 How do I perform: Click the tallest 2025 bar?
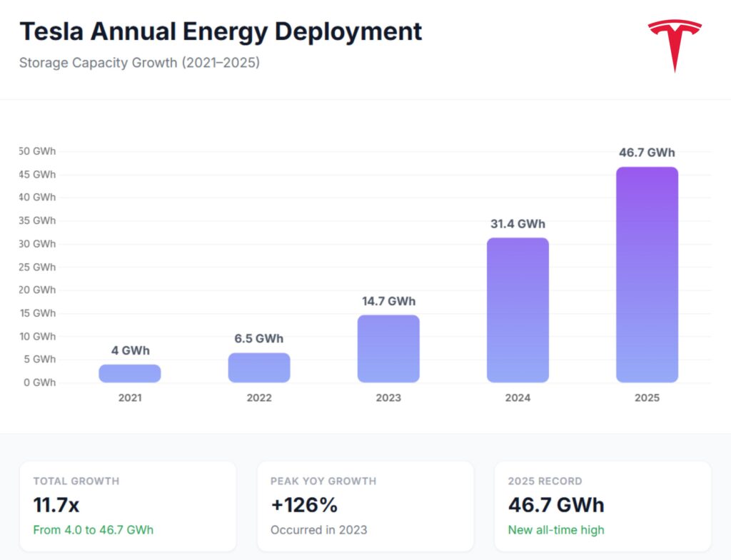(647, 275)
